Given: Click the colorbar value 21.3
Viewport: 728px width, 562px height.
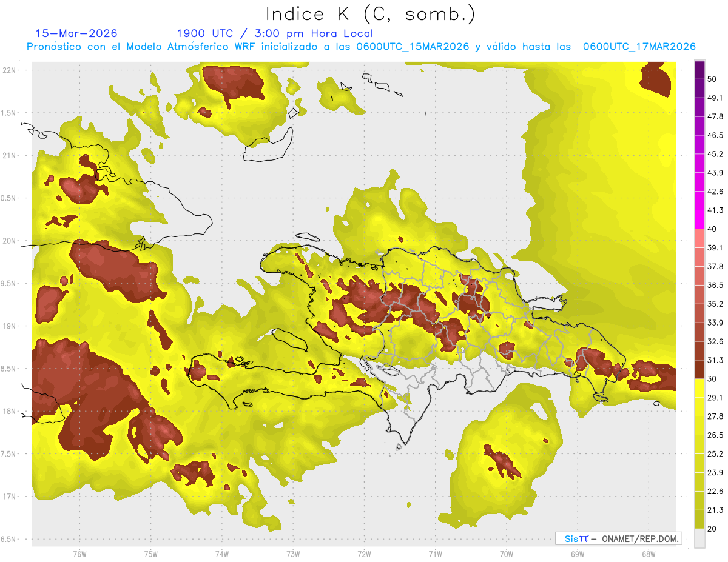Looking at the screenshot, I should (715, 510).
